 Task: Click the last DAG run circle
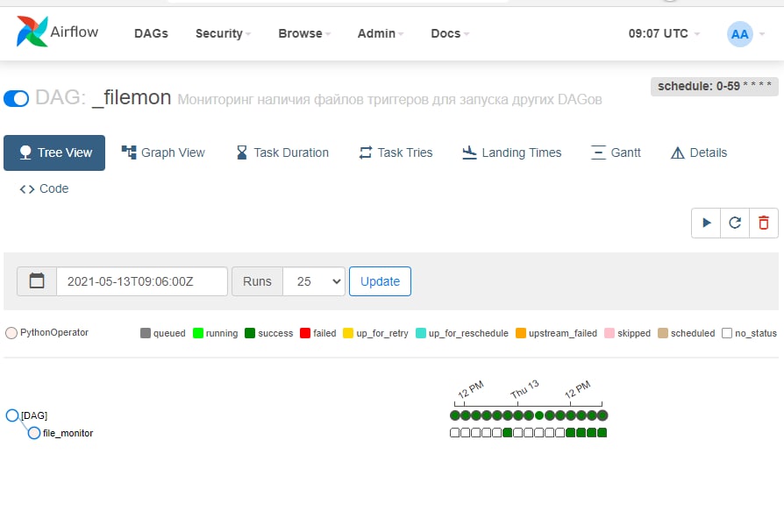coord(602,415)
